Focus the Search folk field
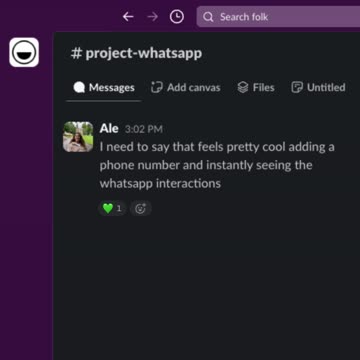The height and width of the screenshot is (360, 360). tap(278, 17)
